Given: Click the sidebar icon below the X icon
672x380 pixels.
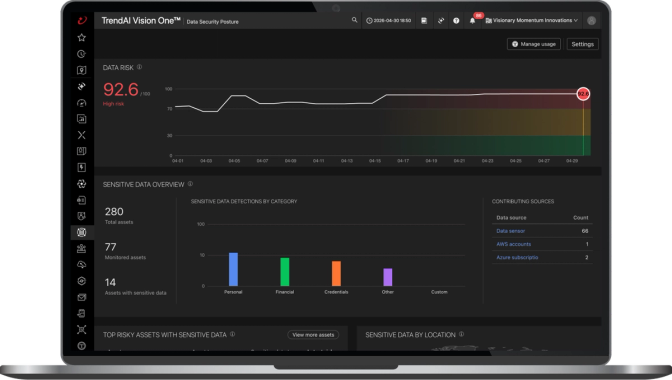Looking at the screenshot, I should tap(81, 151).
